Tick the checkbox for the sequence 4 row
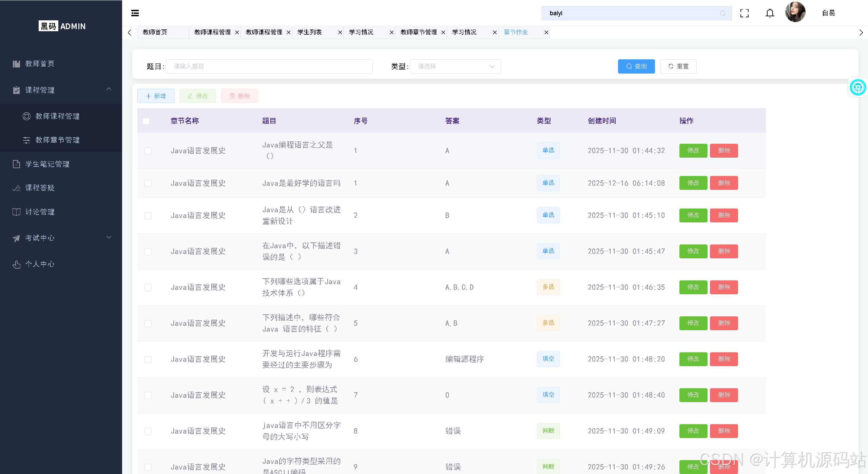The image size is (868, 474). point(148,288)
